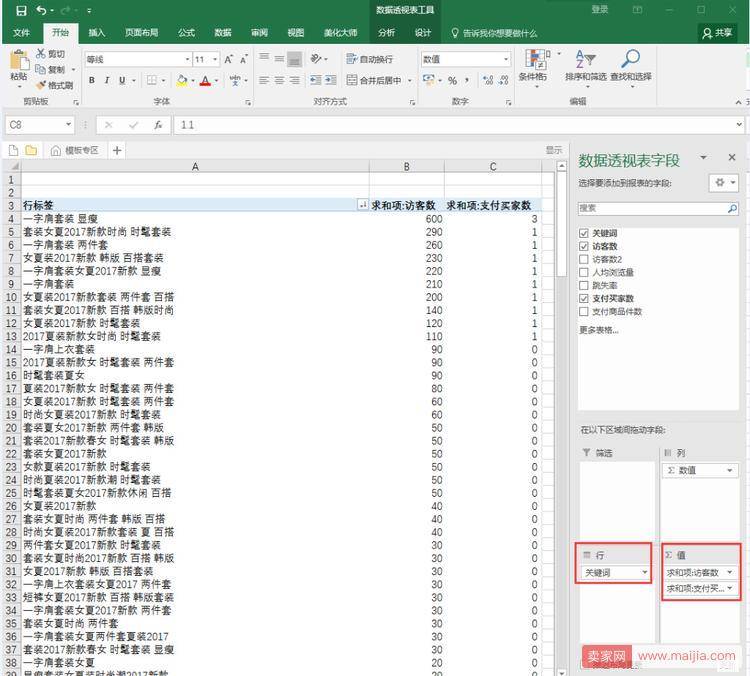The width and height of the screenshot is (750, 676).
Task: Click the Save icon in title bar
Action: pos(21,10)
